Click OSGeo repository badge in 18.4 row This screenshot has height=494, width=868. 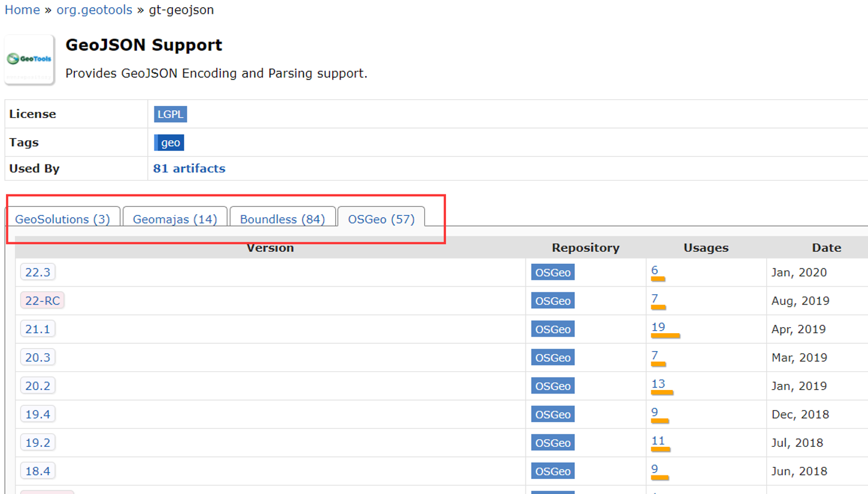click(553, 471)
